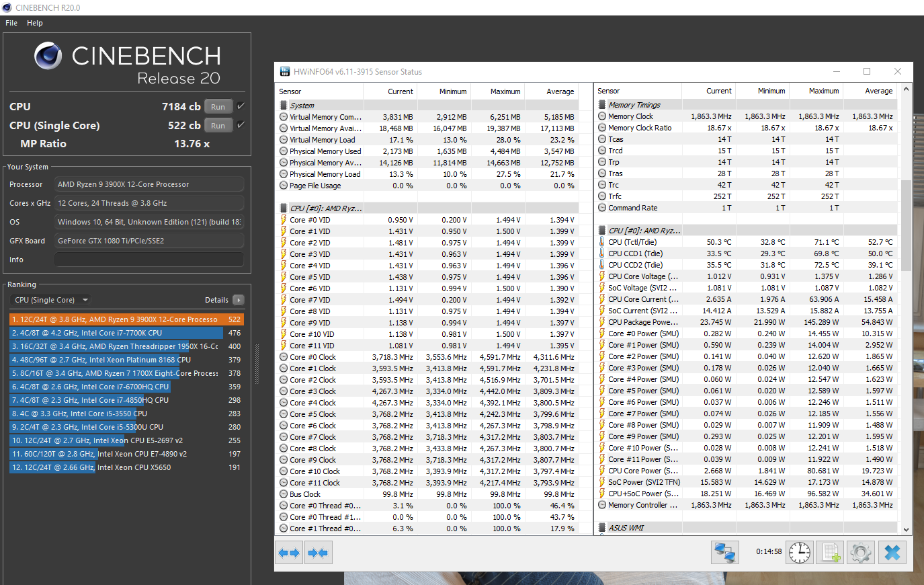Select ranking entry 12 Intel Xeon CPU X5650
Image resolution: width=924 pixels, height=585 pixels.
pyautogui.click(x=126, y=467)
